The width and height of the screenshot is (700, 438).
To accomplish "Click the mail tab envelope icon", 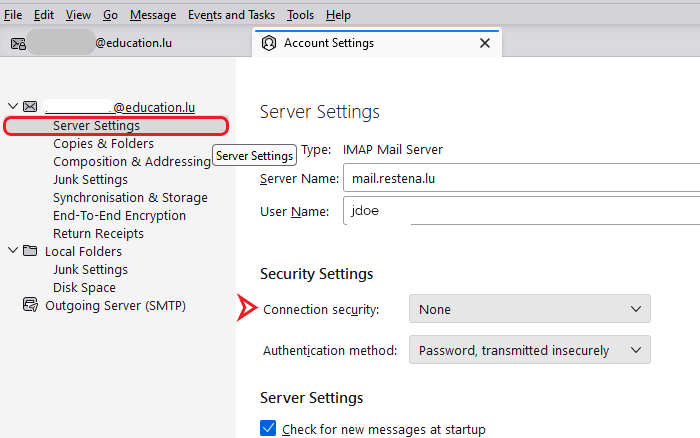I will tap(18, 43).
